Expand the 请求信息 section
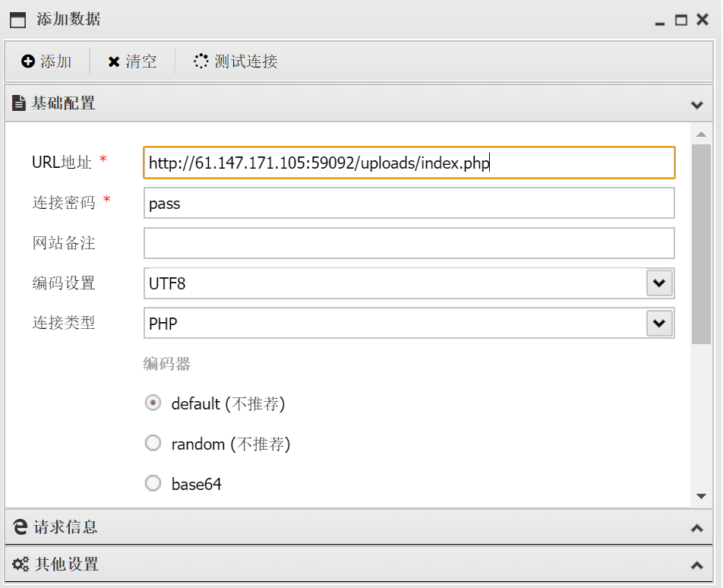This screenshot has width=723, height=588. pos(696,527)
